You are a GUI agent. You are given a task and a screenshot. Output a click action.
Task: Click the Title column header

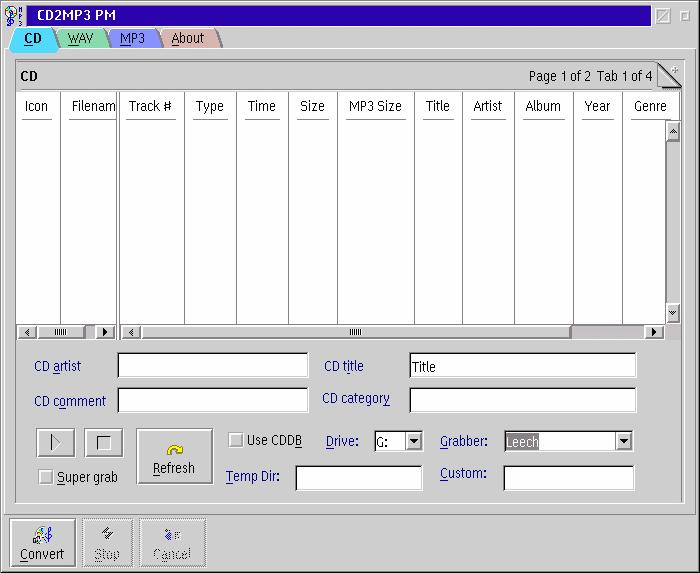(x=438, y=106)
